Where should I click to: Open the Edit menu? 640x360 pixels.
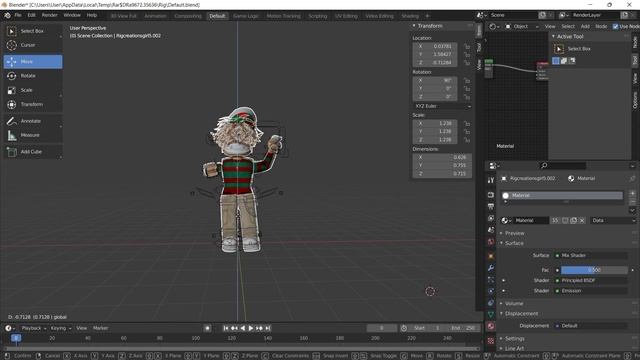click(32, 16)
